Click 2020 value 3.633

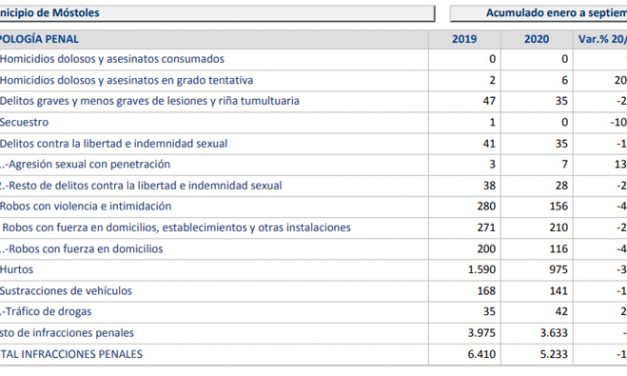554,333
